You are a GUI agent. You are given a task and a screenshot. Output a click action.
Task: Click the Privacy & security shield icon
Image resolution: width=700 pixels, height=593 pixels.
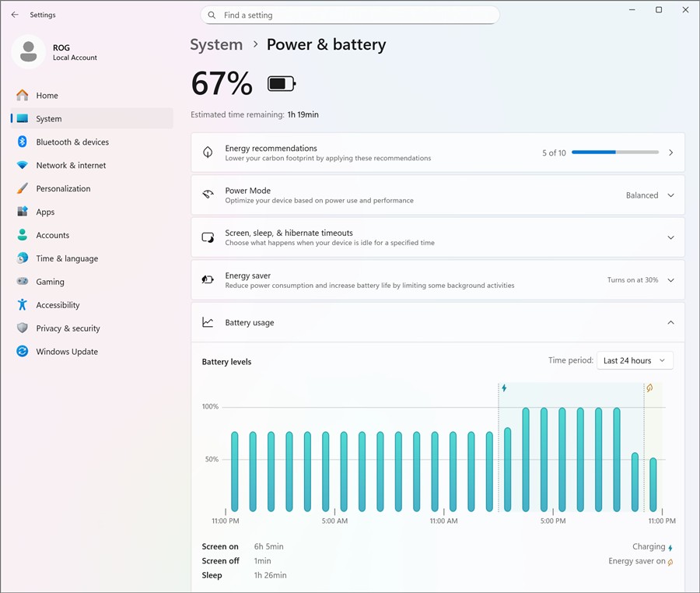coord(23,328)
